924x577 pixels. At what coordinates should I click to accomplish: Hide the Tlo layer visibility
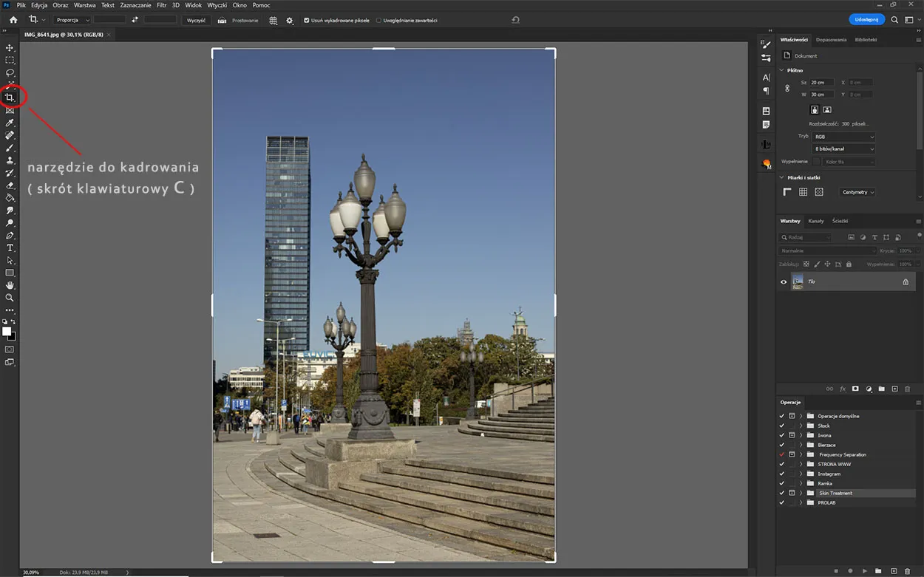pyautogui.click(x=784, y=281)
